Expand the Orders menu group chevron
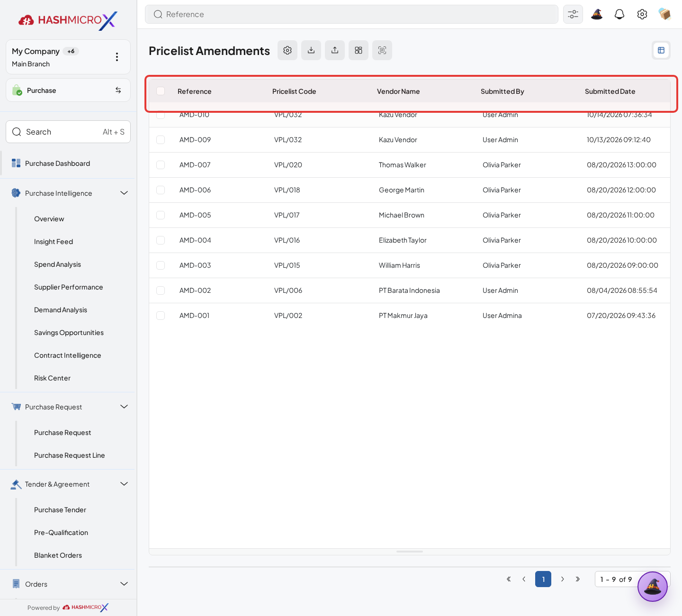682x616 pixels. point(124,584)
